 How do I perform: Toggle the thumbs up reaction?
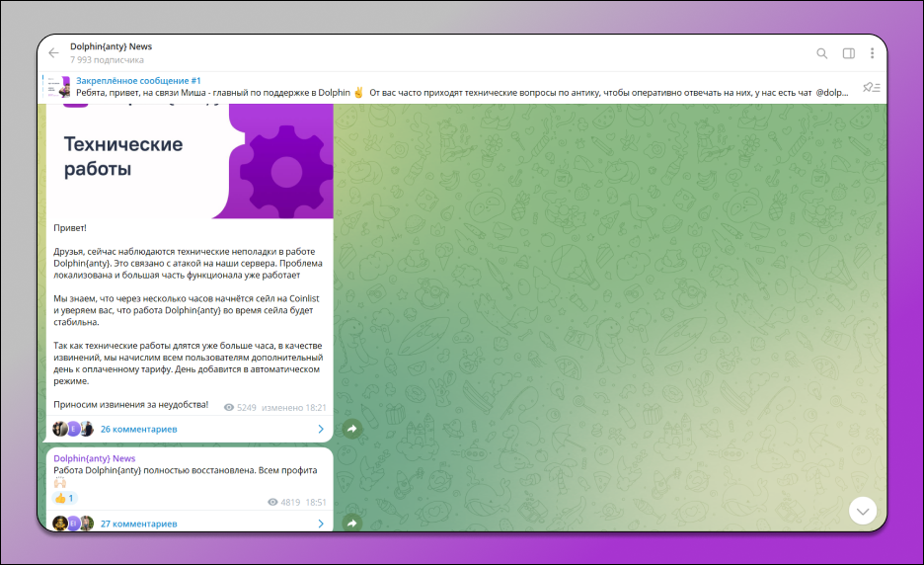point(63,499)
